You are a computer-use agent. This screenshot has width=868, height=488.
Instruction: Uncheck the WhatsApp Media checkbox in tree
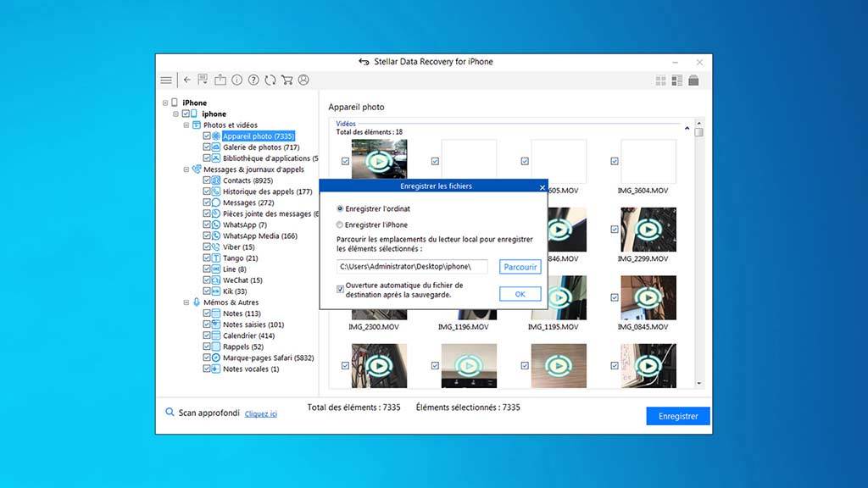tap(207, 236)
